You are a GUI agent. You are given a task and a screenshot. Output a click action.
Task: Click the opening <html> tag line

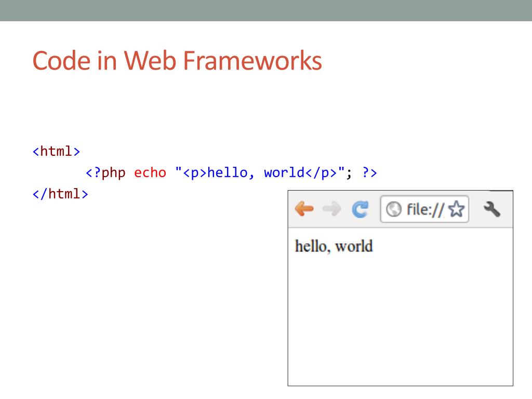click(56, 151)
